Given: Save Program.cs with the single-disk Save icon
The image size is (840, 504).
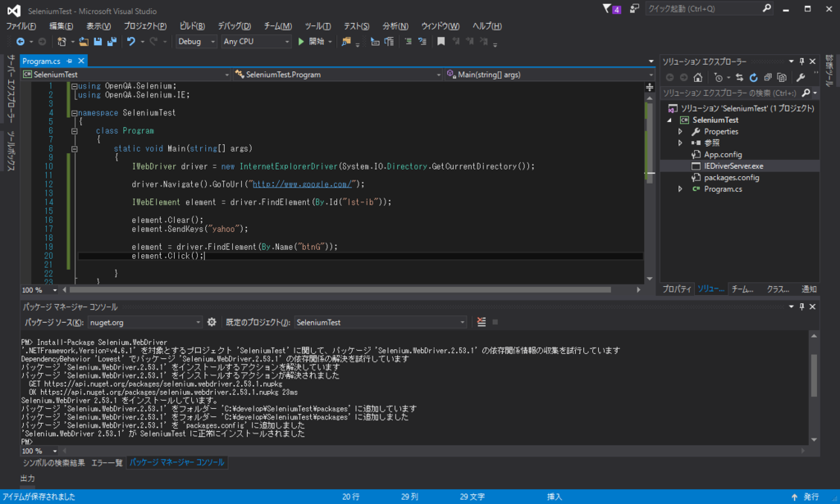Looking at the screenshot, I should [x=98, y=41].
